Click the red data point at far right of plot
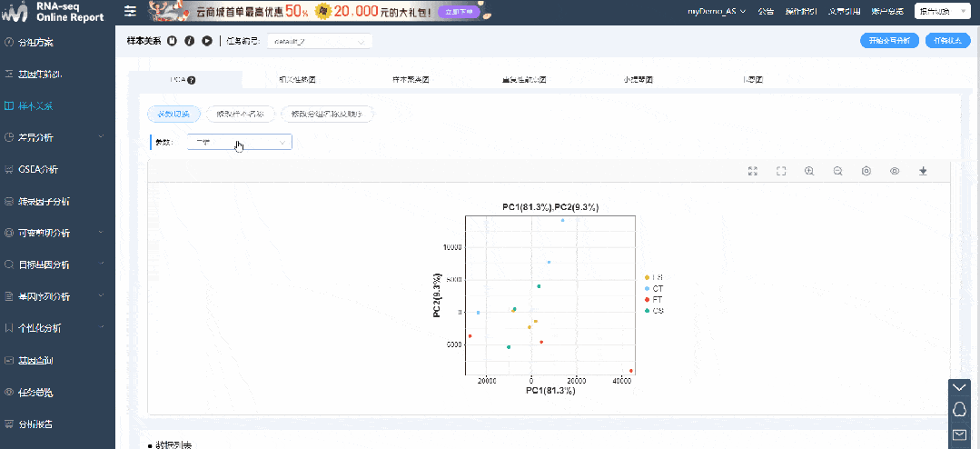This screenshot has width=980, height=449. pos(631,371)
